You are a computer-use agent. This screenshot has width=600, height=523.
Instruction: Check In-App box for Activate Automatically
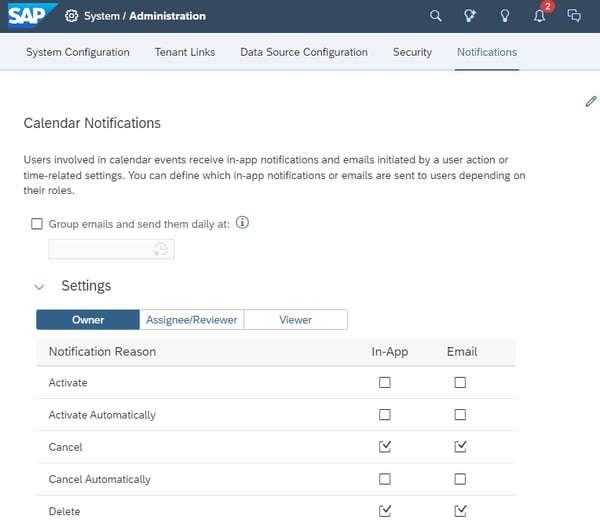[x=385, y=414]
